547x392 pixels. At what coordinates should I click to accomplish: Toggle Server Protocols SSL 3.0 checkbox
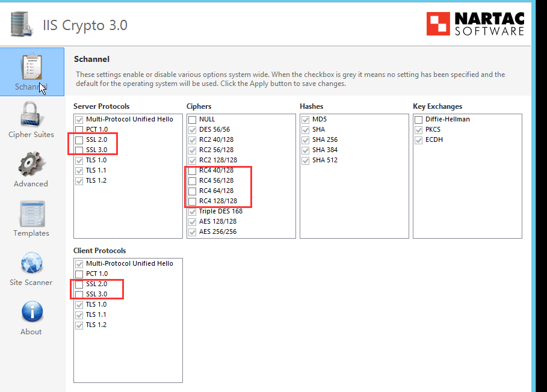coord(79,150)
